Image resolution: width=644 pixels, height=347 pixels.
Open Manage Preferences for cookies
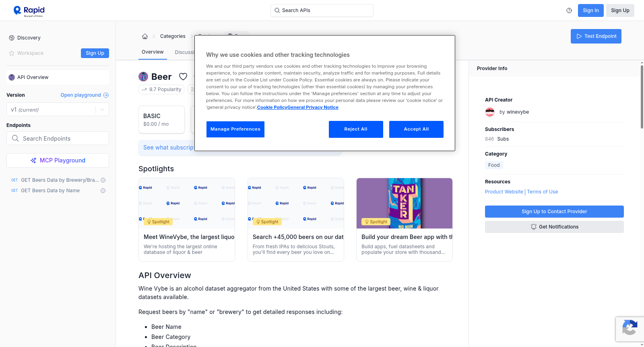click(235, 129)
